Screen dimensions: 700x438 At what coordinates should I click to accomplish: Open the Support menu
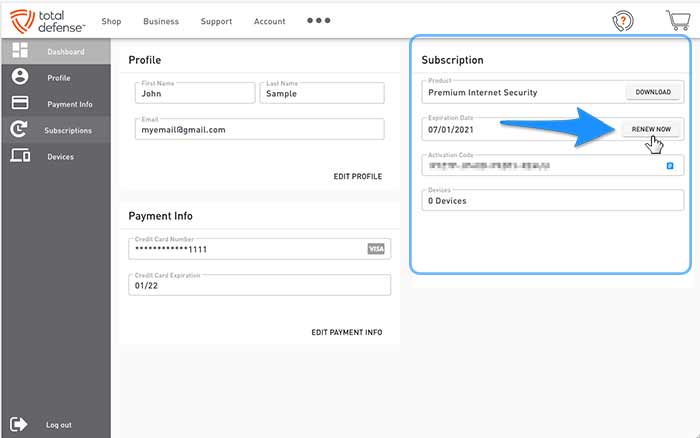coord(216,21)
